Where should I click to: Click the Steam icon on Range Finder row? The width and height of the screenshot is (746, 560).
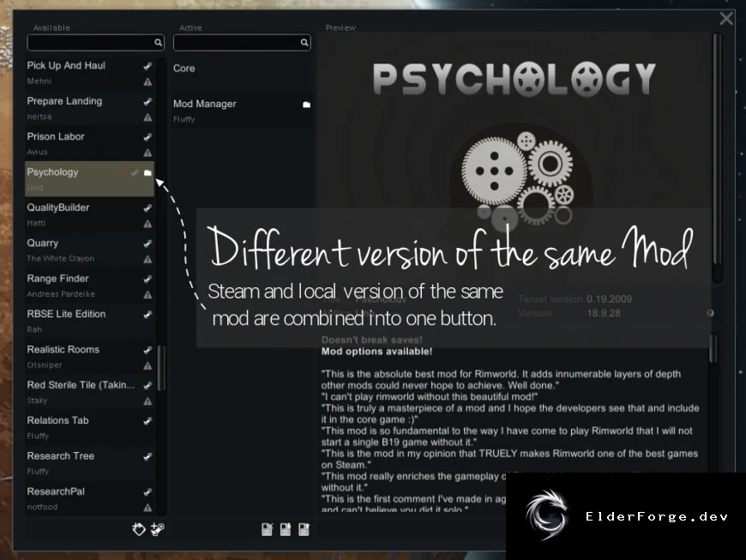coord(147,279)
